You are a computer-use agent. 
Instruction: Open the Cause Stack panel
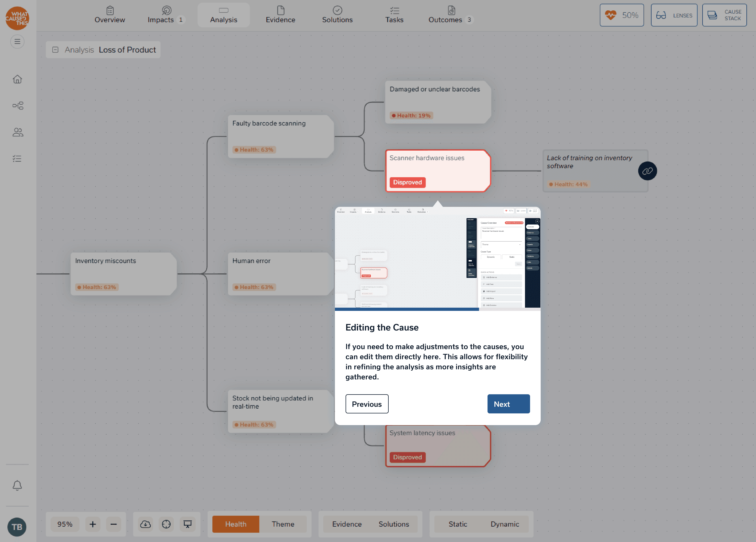(724, 15)
